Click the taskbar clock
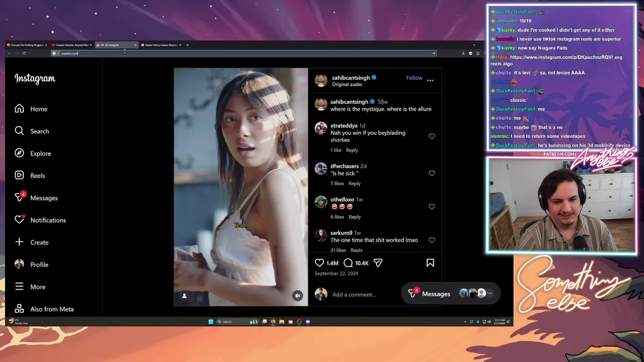Image resolution: width=644 pixels, height=362 pixels. 500,322
